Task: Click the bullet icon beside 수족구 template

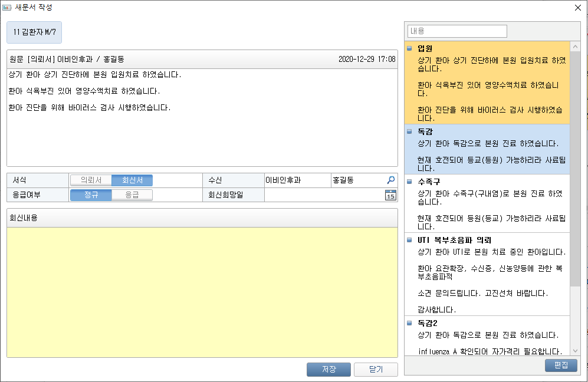Action: (x=410, y=182)
